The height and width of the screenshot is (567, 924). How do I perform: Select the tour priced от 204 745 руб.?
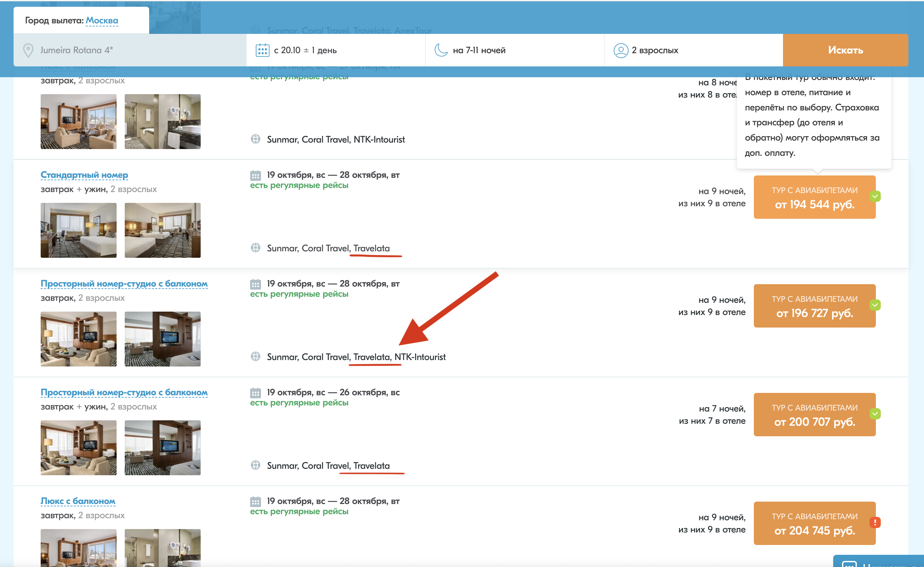click(x=815, y=524)
